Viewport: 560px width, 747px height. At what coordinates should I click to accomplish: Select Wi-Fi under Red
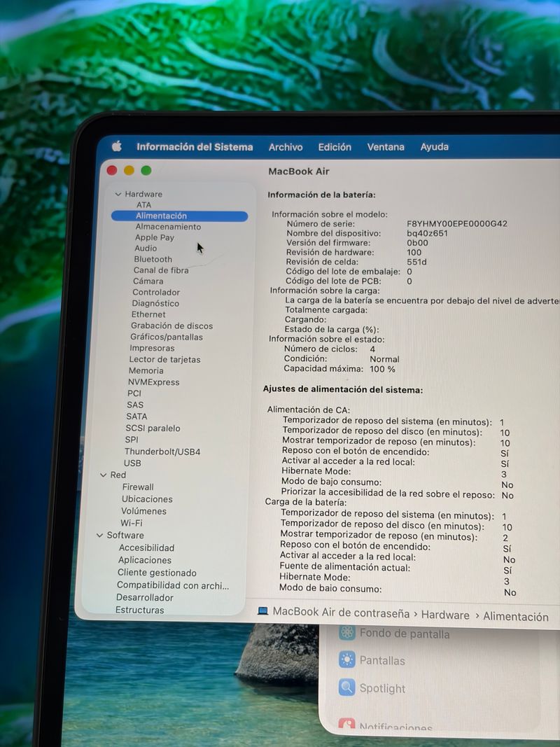pos(132,523)
